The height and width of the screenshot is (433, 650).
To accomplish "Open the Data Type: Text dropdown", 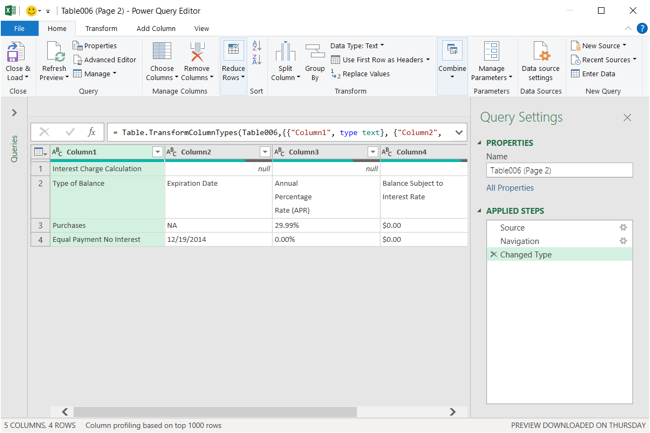I will 357,46.
